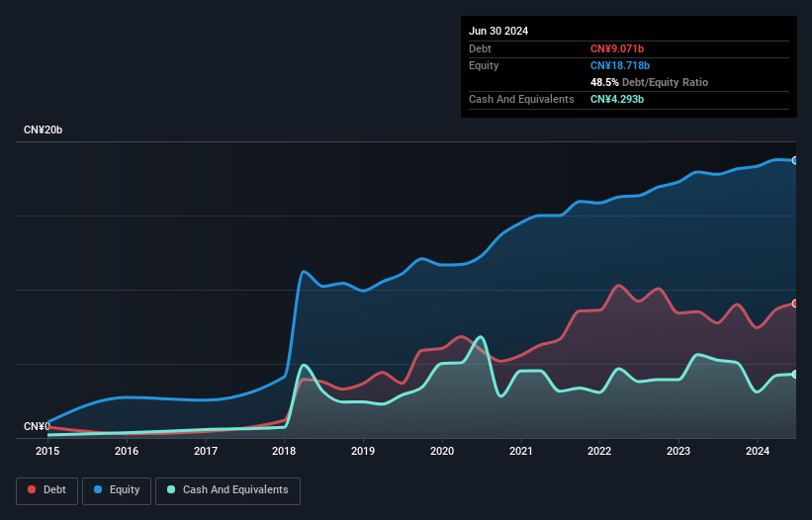Viewport: 812px width, 520px height.
Task: Click the 2020 x-axis label
Action: [x=442, y=451]
